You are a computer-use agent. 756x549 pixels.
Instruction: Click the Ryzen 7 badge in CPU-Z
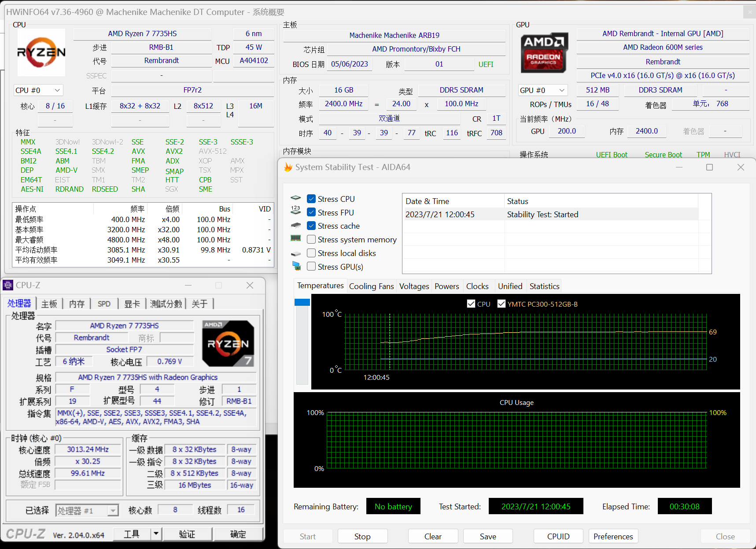coord(228,344)
